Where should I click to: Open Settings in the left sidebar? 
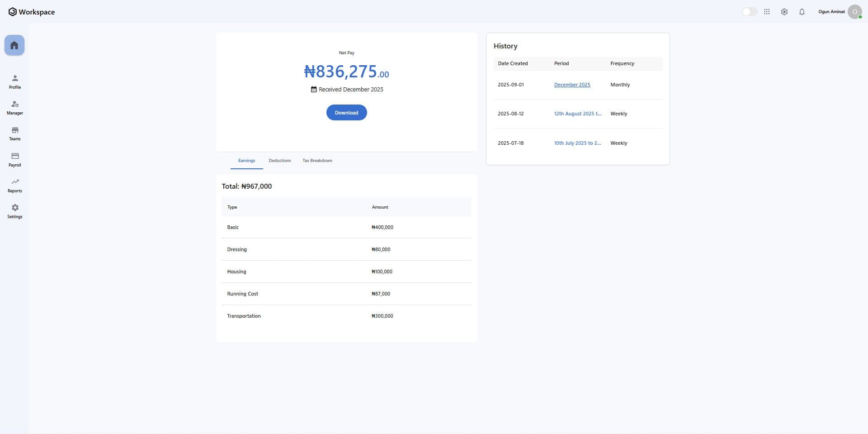pos(15,211)
